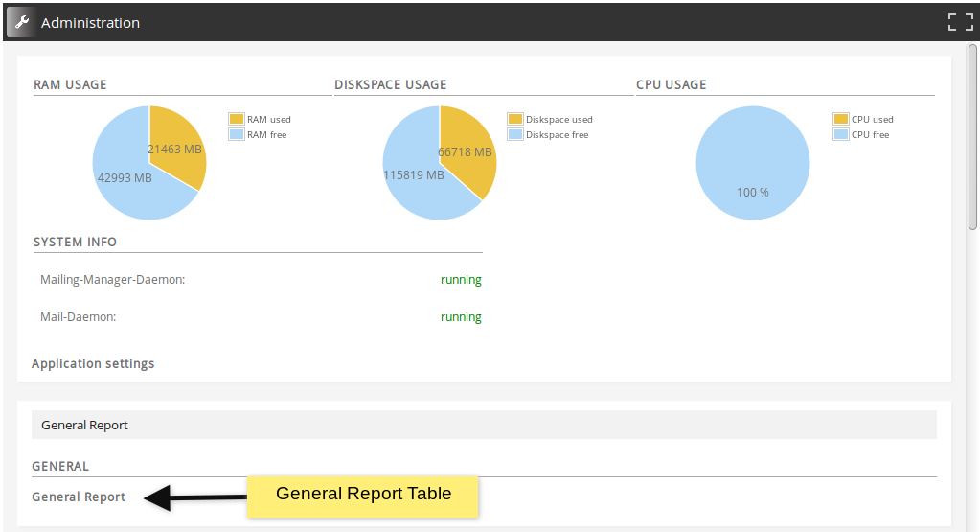Click the Diskspace free legend swatch
The image size is (980, 532).
tap(515, 135)
